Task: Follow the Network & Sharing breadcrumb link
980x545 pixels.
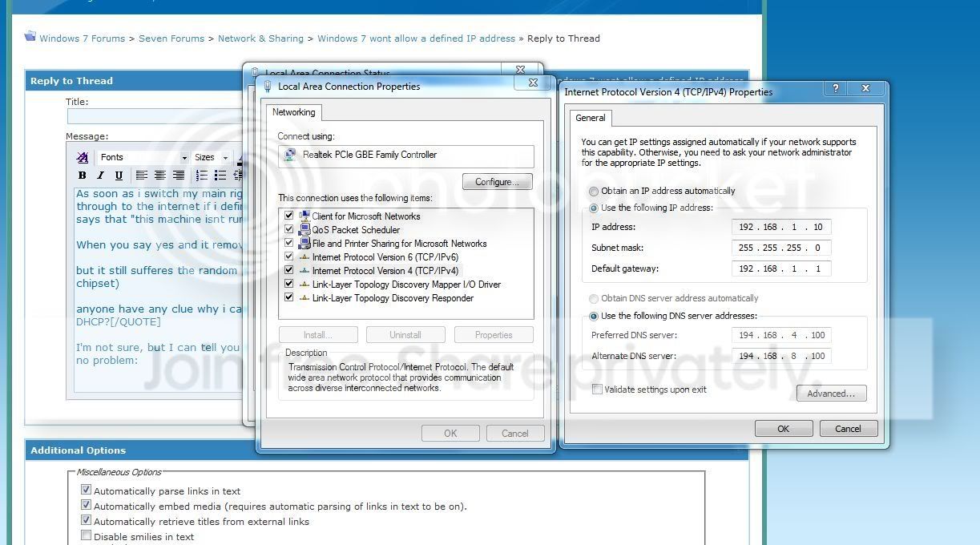Action: point(260,38)
